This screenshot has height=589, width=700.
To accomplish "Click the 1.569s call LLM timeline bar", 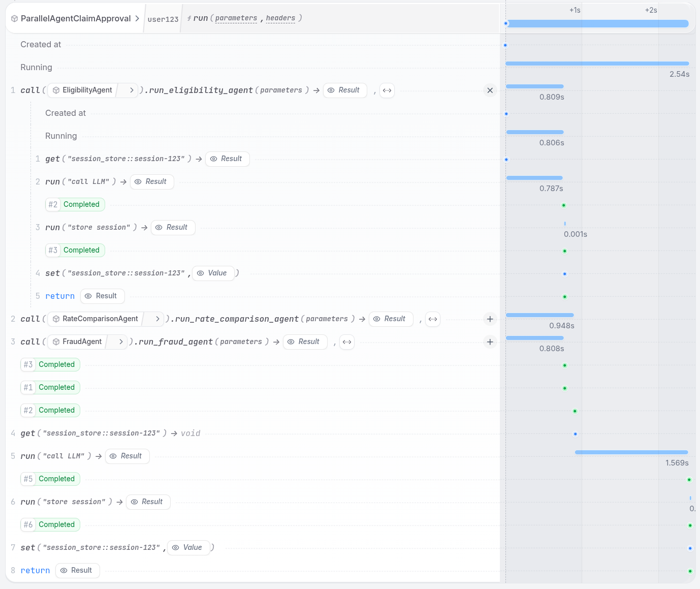I will [x=631, y=452].
